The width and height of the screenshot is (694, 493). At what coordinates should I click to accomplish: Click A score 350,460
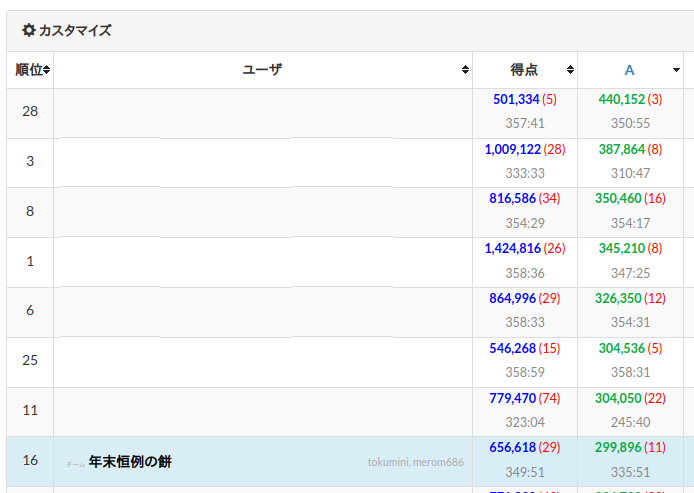pos(618,198)
